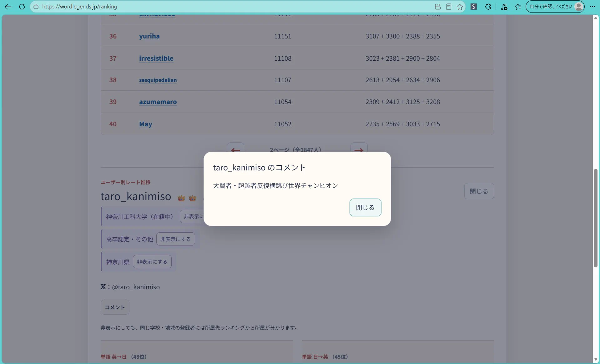View site info lock icon

36,7
